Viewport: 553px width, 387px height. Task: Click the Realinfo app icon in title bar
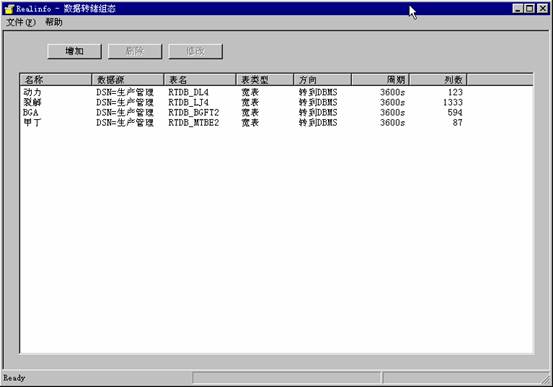coord(9,9)
